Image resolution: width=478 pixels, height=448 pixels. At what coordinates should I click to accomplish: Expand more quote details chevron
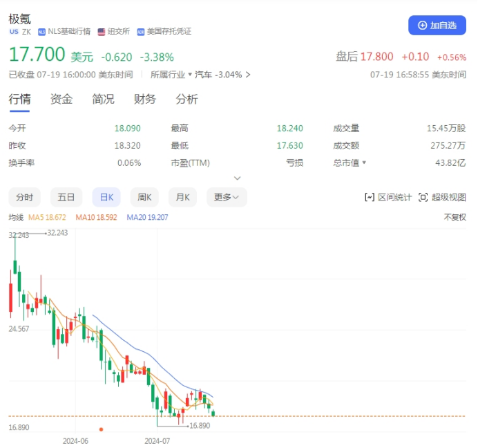point(237,178)
